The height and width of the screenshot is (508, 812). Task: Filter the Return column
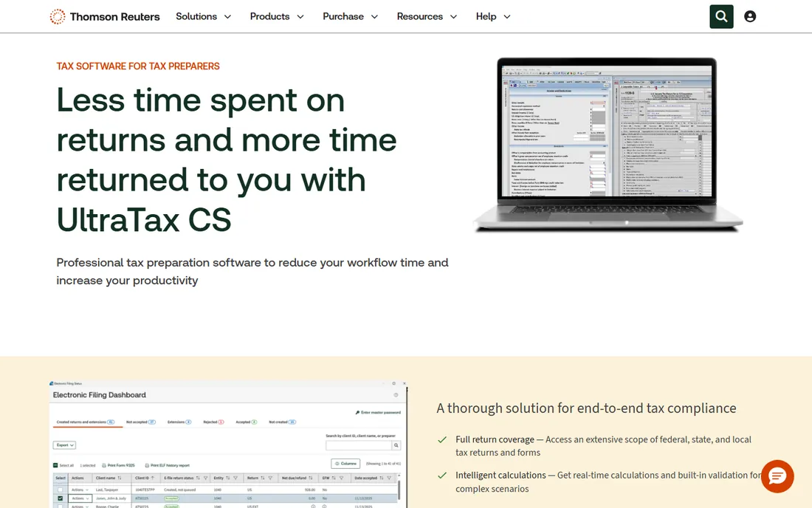point(270,478)
